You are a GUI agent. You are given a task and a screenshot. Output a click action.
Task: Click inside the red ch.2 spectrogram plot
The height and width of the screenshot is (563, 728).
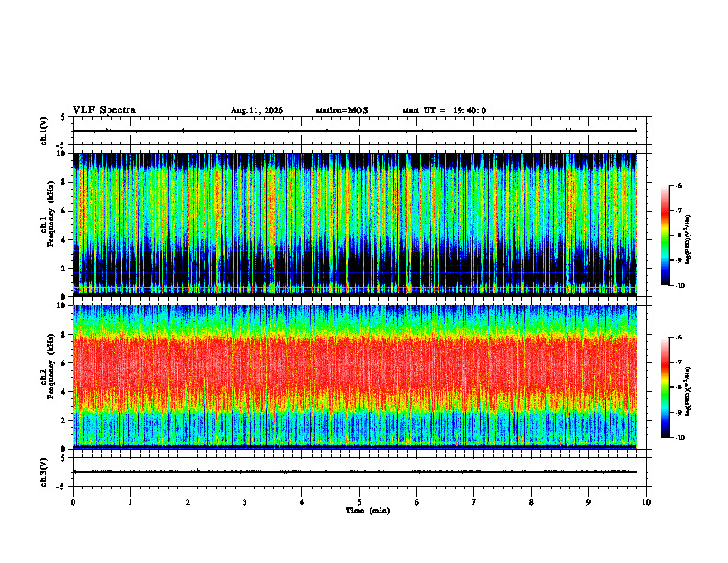click(359, 377)
